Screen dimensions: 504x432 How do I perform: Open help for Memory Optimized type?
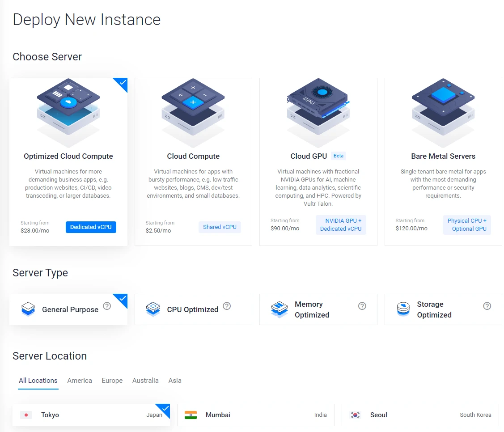pos(362,306)
